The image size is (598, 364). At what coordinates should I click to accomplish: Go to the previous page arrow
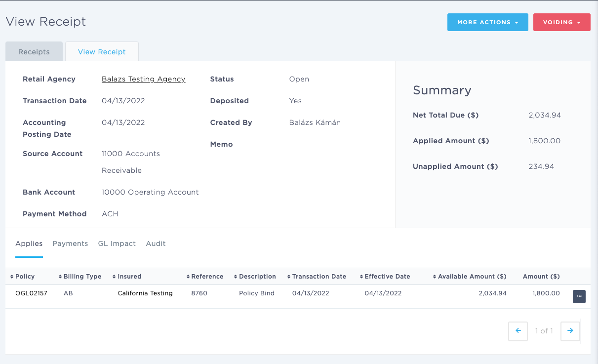pyautogui.click(x=518, y=331)
